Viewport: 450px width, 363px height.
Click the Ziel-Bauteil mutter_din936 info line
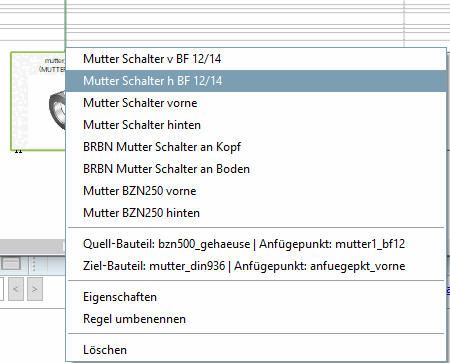(x=256, y=266)
